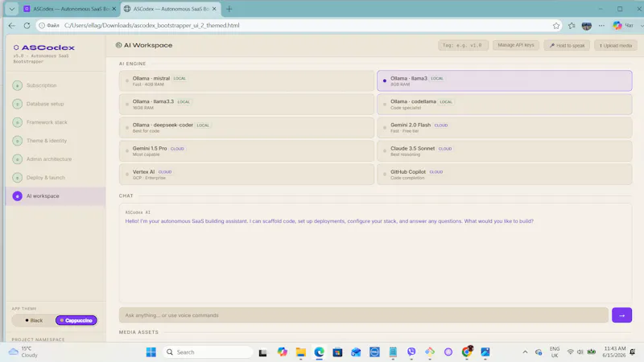Select the Ollama mistral engine card
Image resolution: width=644 pixels, height=362 pixels.
pyautogui.click(x=246, y=81)
